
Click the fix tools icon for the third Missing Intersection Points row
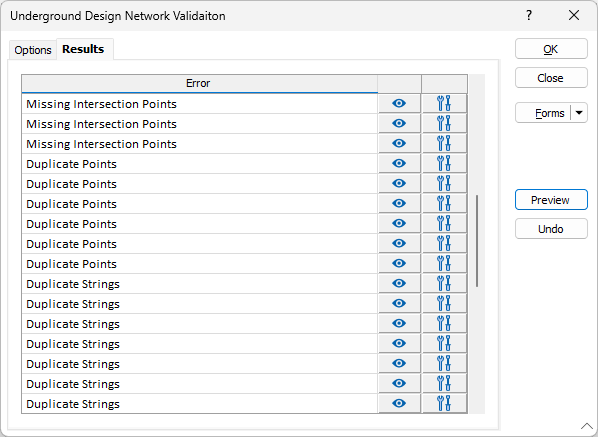point(444,144)
